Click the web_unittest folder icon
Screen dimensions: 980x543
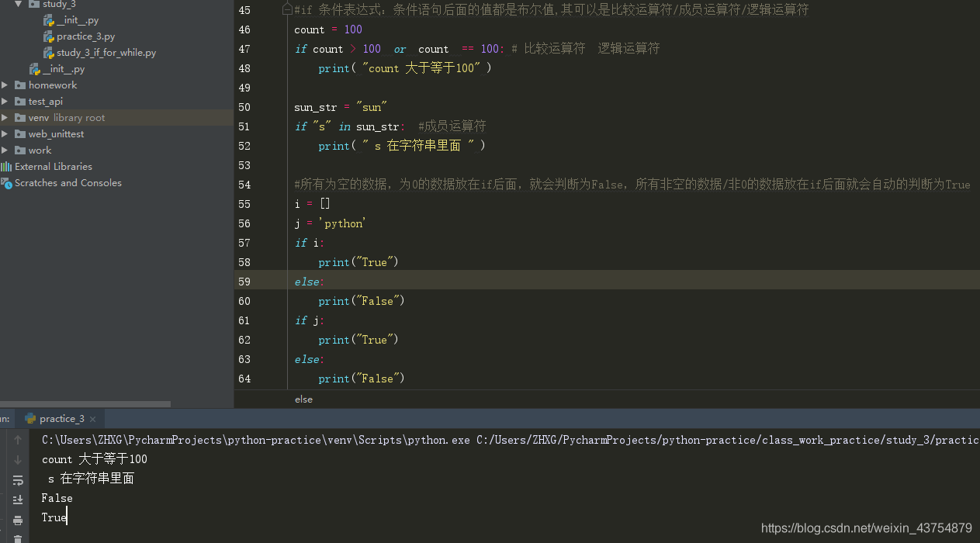[19, 134]
